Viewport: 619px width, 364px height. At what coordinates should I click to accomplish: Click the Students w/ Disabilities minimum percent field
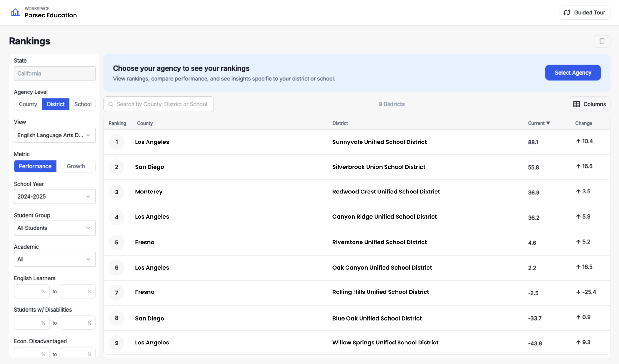click(x=32, y=323)
